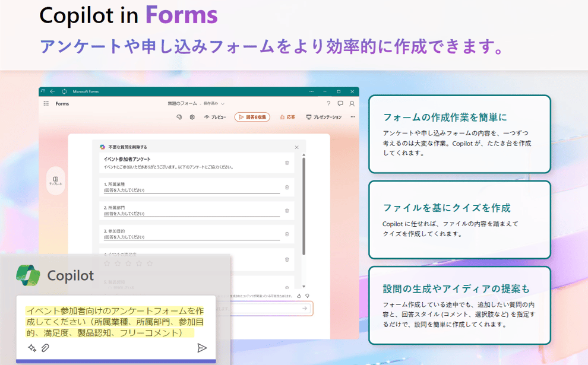The height and width of the screenshot is (365, 588).
Task: Click the フォームの作成作業を簡単に heading
Action: (x=445, y=118)
